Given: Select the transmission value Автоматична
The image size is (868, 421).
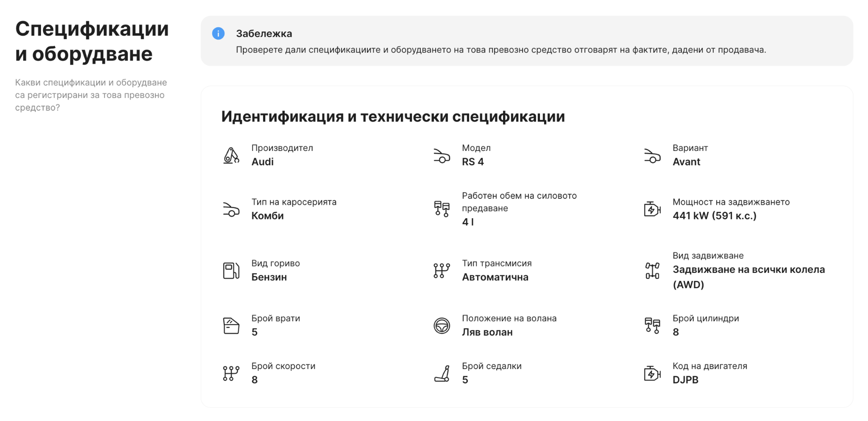Looking at the screenshot, I should (x=495, y=277).
